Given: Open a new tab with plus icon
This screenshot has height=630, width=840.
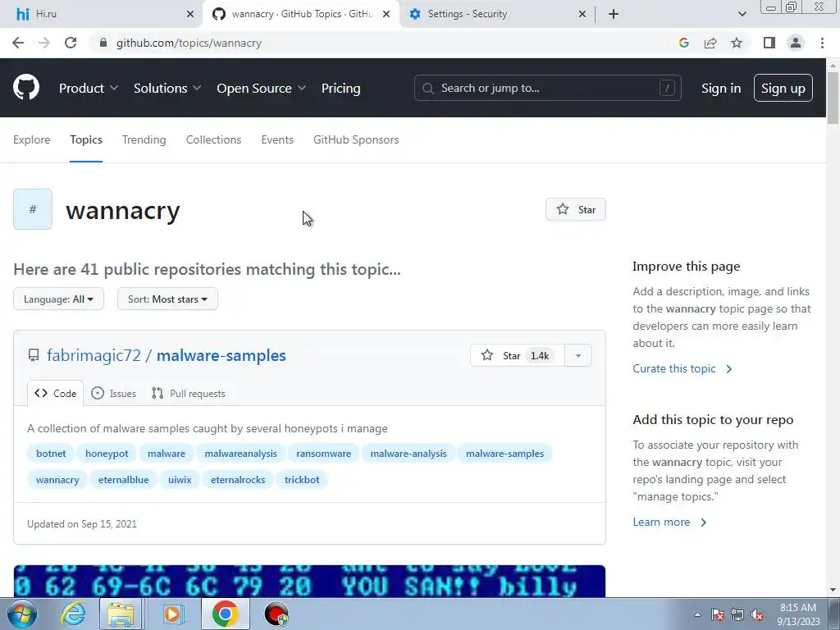Looking at the screenshot, I should pyautogui.click(x=614, y=14).
